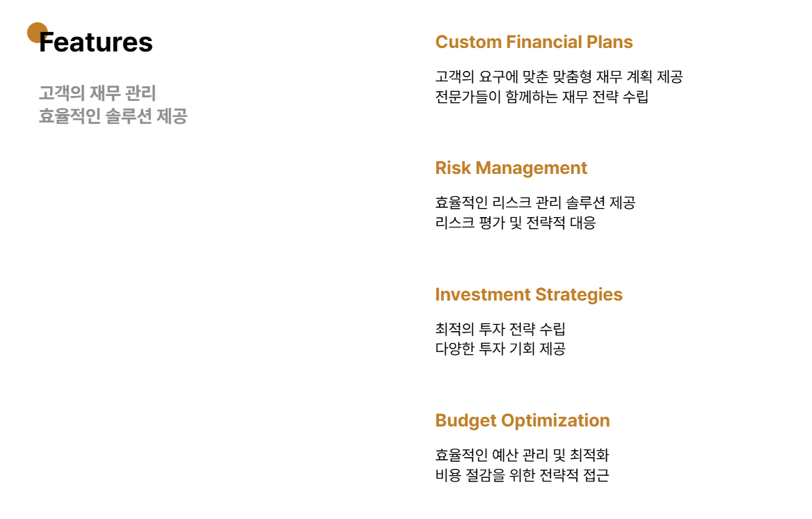This screenshot has width=812, height=519.
Task: Click the line 전문가들이 함께하는 재무 전략 수립
Action: click(541, 97)
